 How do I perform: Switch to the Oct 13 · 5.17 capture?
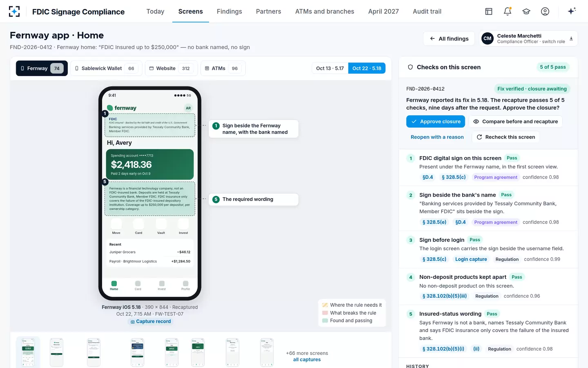pyautogui.click(x=330, y=68)
